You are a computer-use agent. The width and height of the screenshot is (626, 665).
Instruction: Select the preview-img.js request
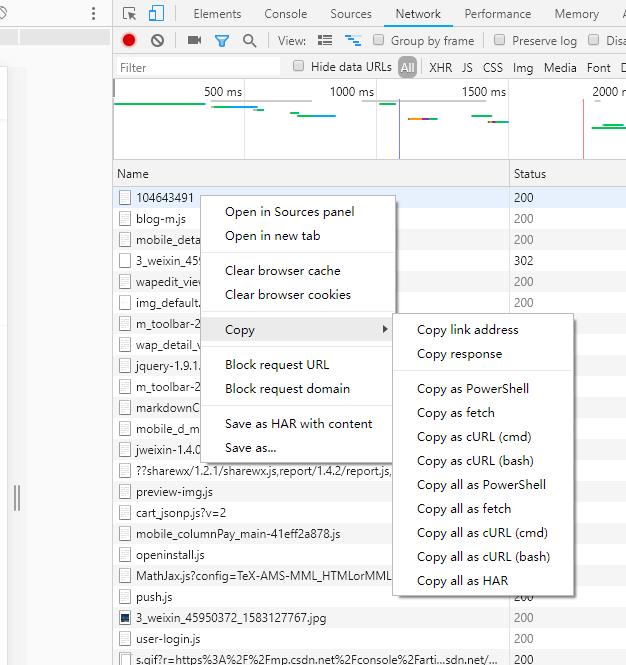coord(174,492)
